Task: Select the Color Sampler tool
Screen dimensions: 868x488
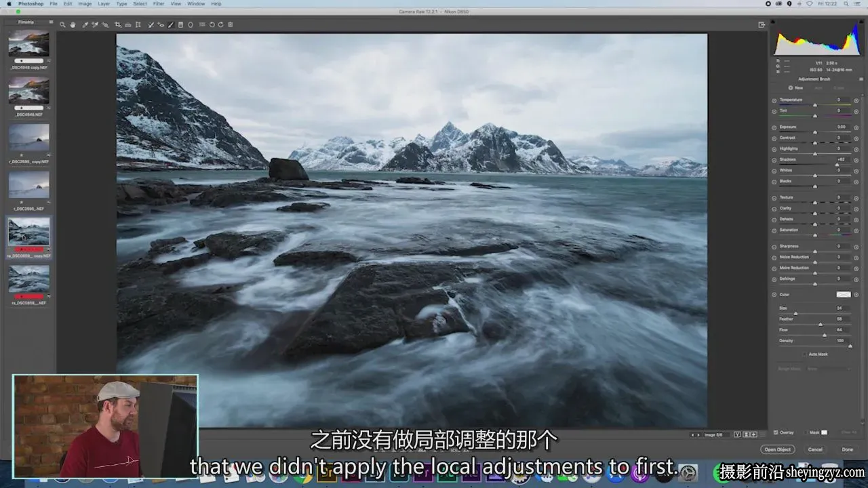Action: click(95, 24)
